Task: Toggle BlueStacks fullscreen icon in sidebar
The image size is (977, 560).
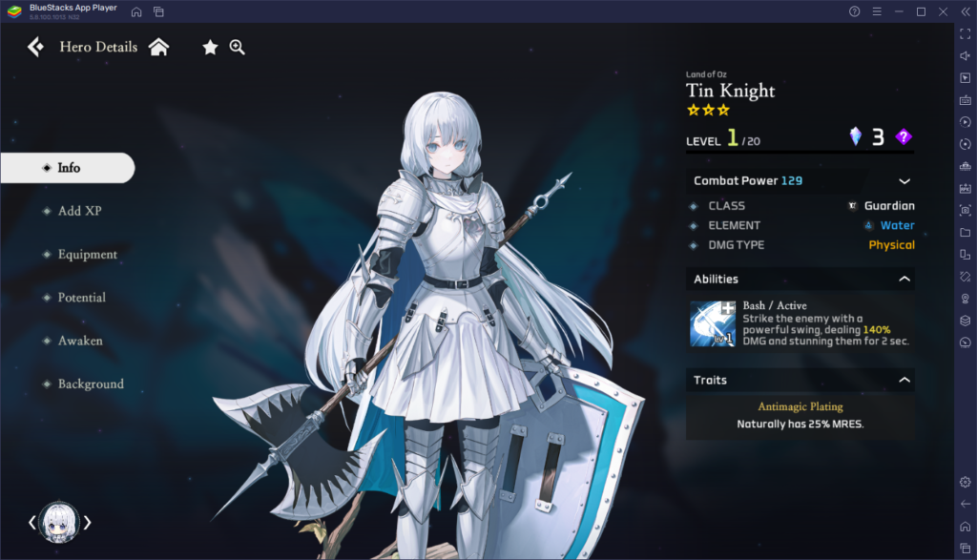Action: (x=965, y=33)
